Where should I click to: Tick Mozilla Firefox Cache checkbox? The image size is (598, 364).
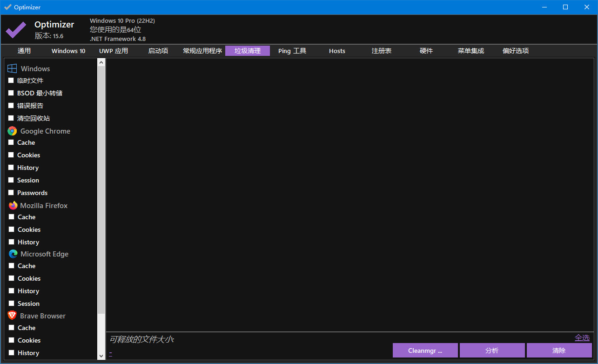[x=11, y=216]
